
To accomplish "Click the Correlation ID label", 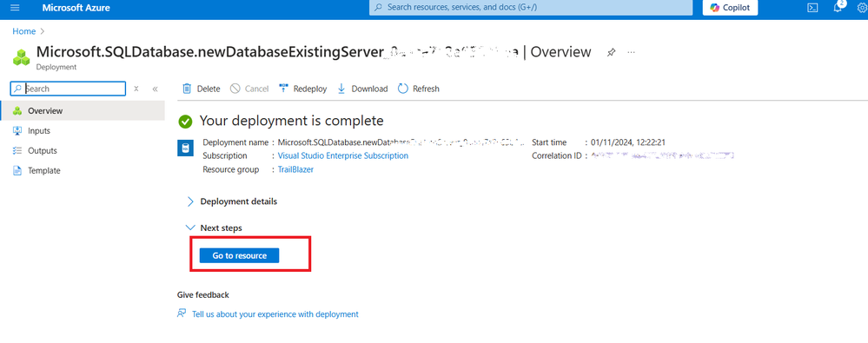I will pos(557,156).
